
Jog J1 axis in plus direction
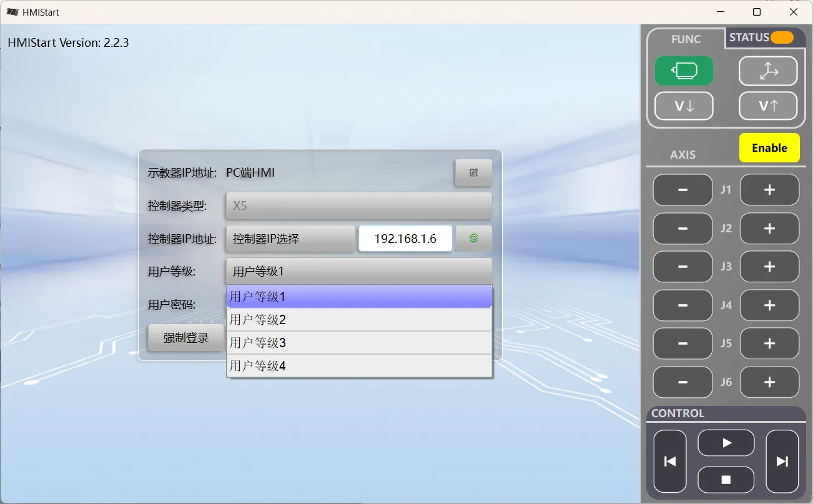click(x=769, y=190)
